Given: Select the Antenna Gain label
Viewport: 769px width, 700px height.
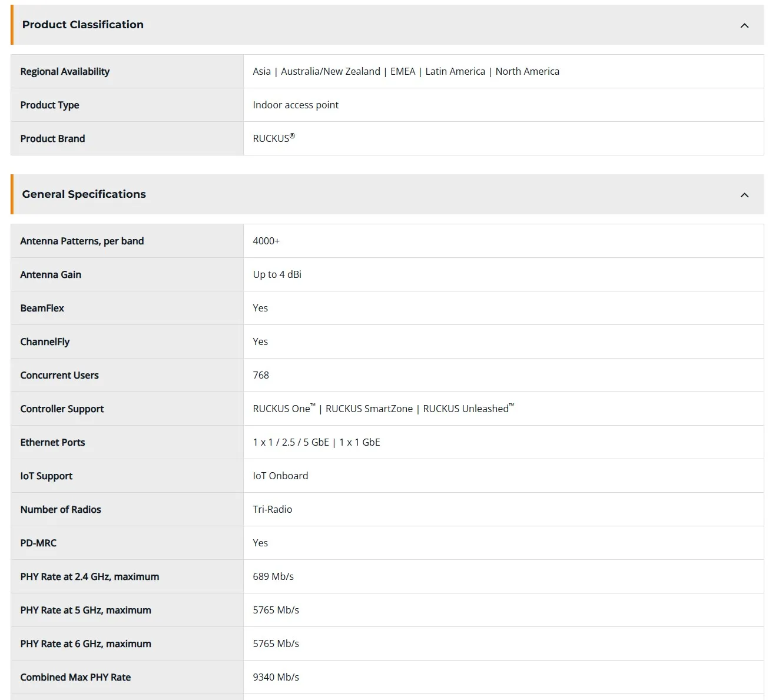Looking at the screenshot, I should 51,275.
